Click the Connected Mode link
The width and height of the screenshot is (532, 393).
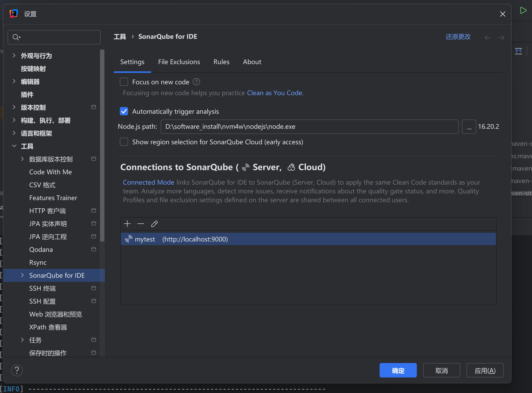click(x=148, y=182)
